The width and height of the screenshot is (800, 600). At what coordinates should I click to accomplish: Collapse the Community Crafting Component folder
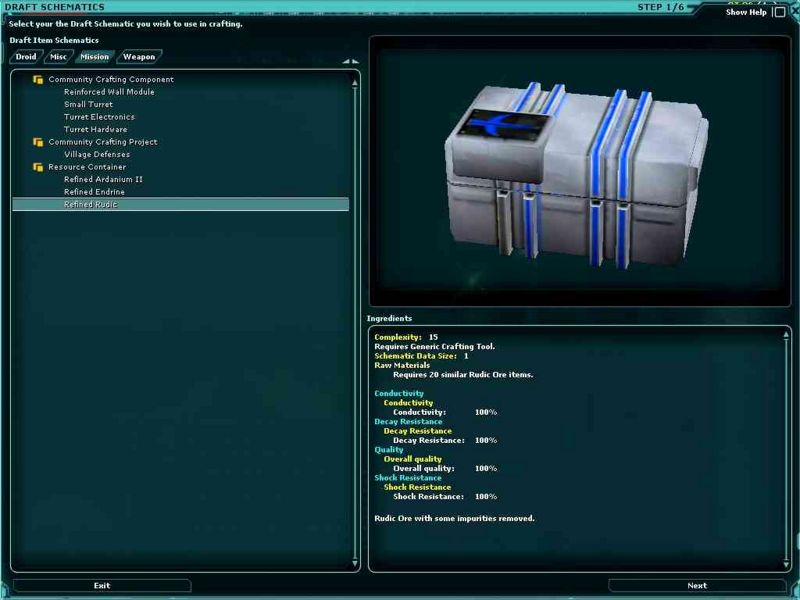(38, 80)
